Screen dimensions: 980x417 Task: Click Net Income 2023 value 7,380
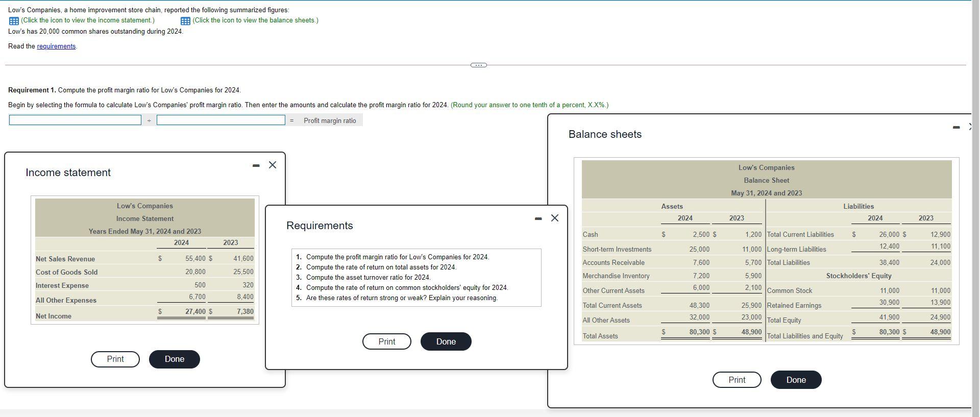pos(245,312)
